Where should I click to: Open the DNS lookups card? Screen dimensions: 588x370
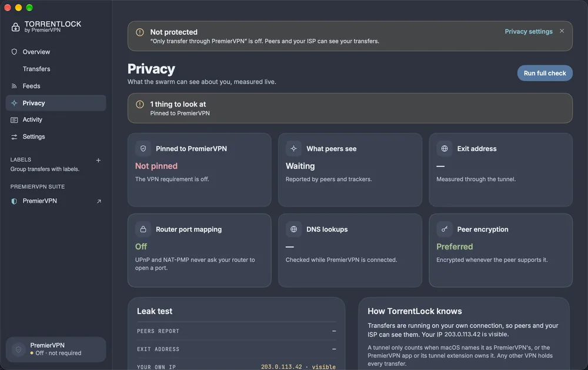tap(350, 251)
